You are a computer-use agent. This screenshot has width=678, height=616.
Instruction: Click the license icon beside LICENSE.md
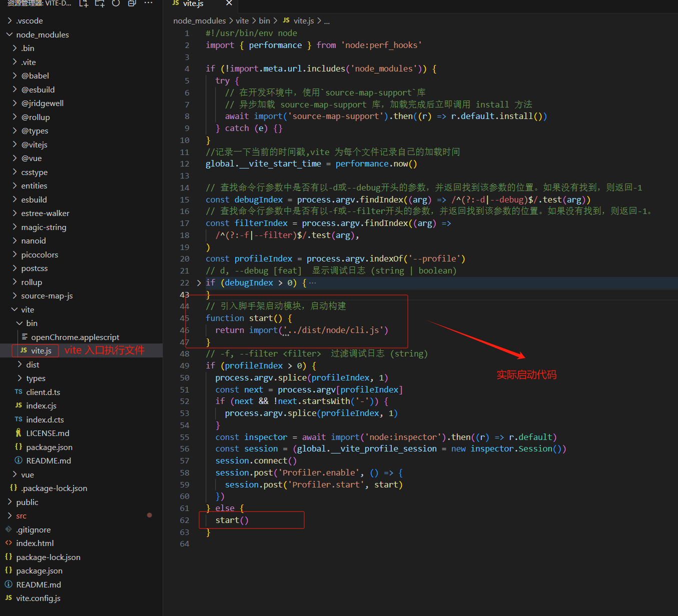click(x=19, y=433)
